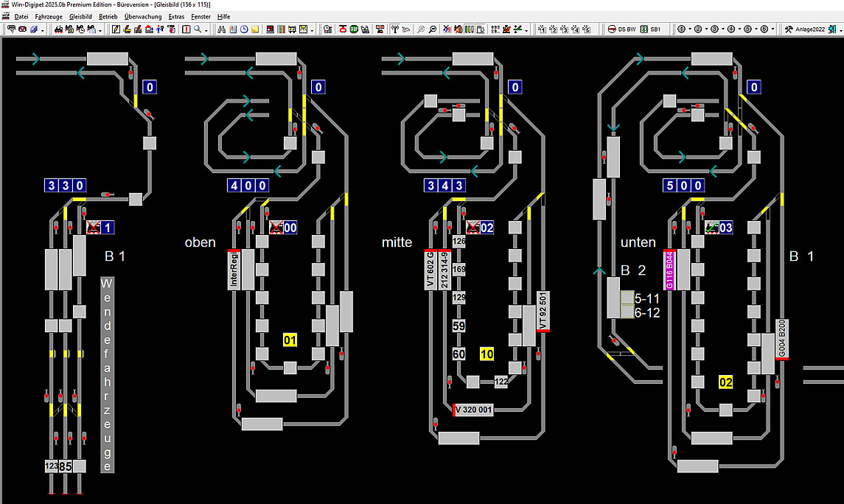Open the Gleisbild menu

(80, 16)
